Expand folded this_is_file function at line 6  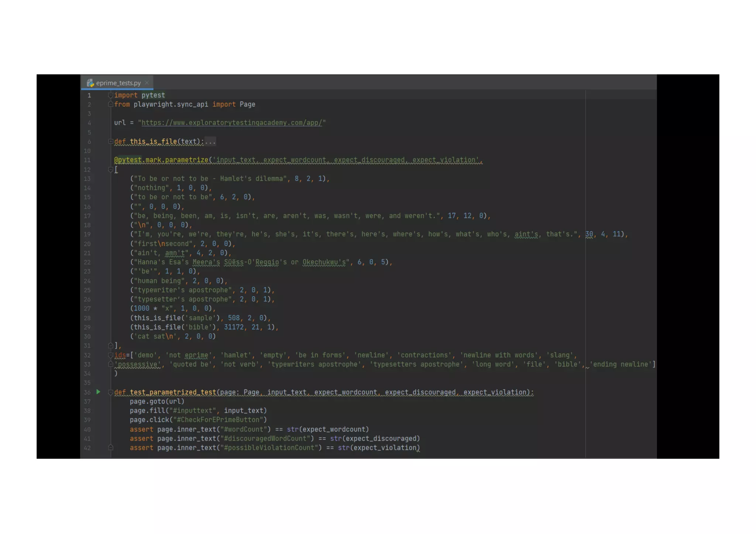[110, 141]
